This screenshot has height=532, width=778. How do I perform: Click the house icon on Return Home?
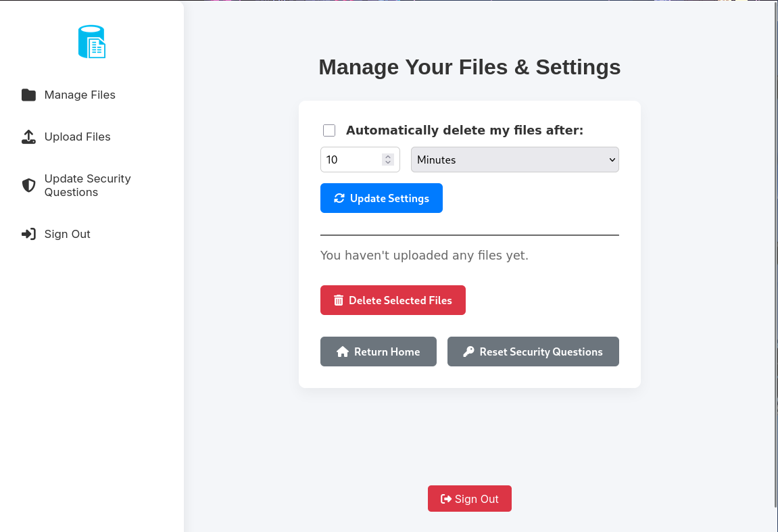[x=343, y=352]
